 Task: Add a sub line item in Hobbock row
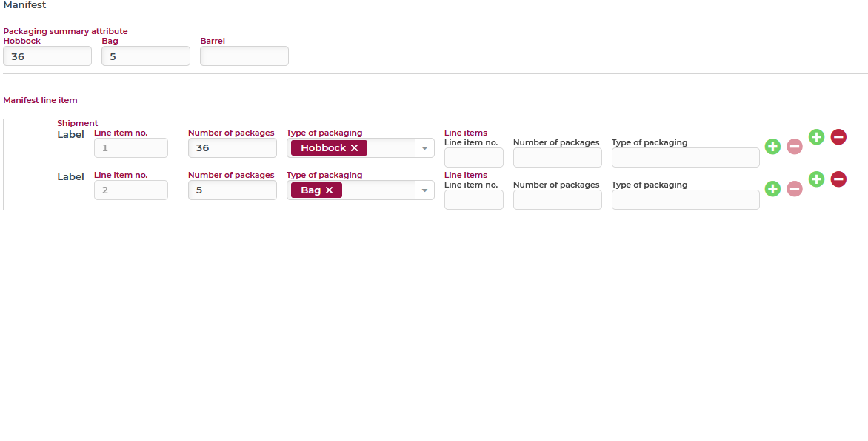pyautogui.click(x=772, y=147)
